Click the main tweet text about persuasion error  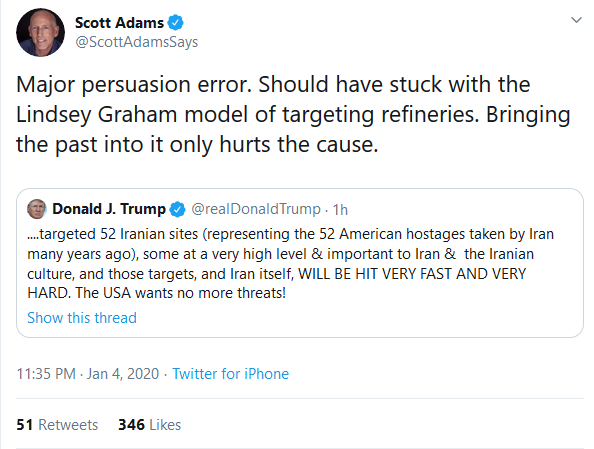pyautogui.click(x=293, y=114)
